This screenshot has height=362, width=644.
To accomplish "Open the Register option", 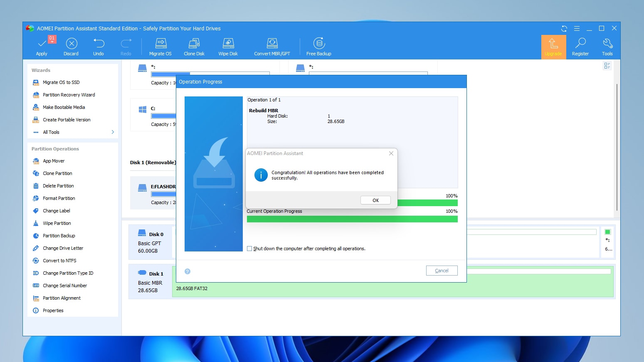I will (580, 47).
